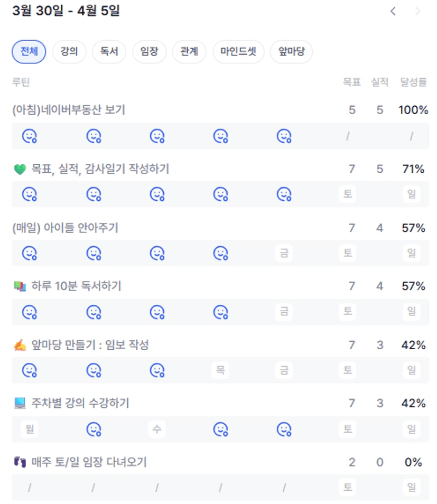Mark 일 for 하루 10분 독서하기
The height and width of the screenshot is (504, 437).
(411, 312)
